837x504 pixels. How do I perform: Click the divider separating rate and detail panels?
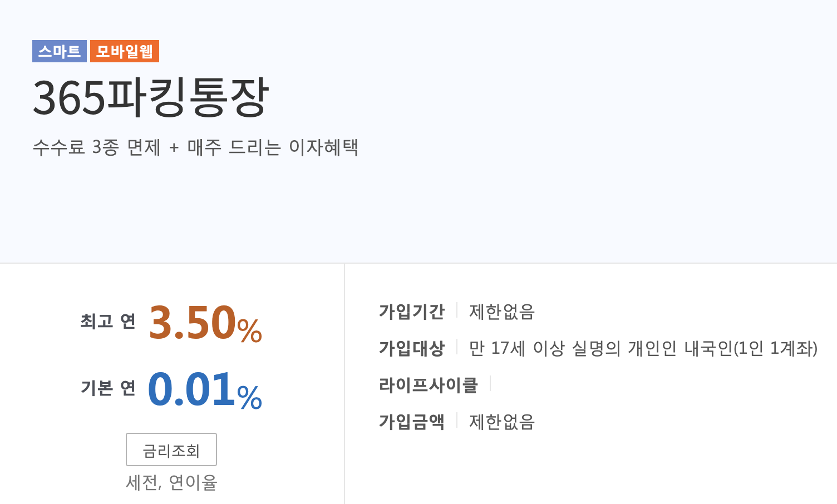tap(345, 384)
